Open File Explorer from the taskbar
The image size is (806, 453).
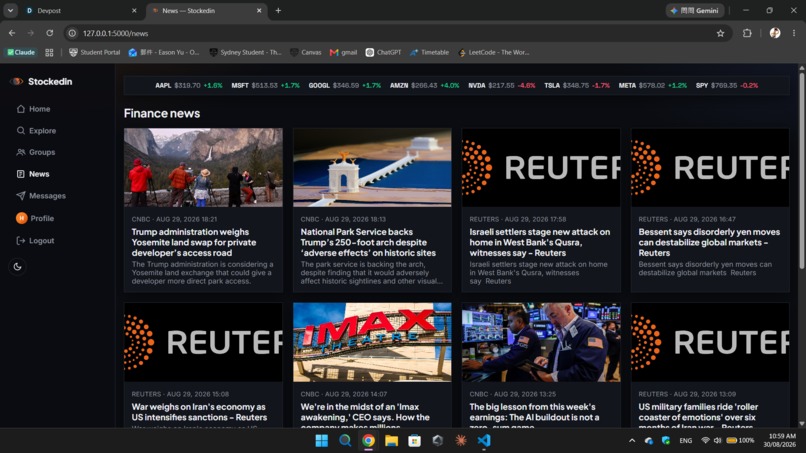pyautogui.click(x=391, y=441)
